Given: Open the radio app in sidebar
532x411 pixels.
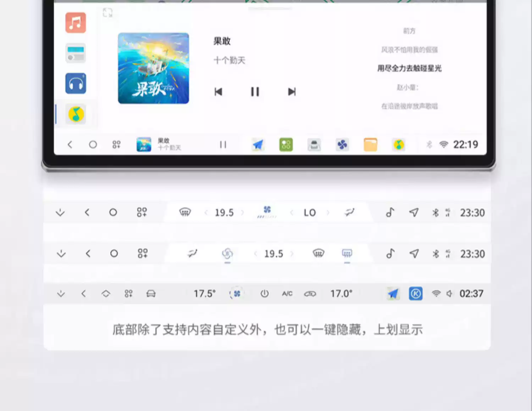Looking at the screenshot, I should [76, 53].
